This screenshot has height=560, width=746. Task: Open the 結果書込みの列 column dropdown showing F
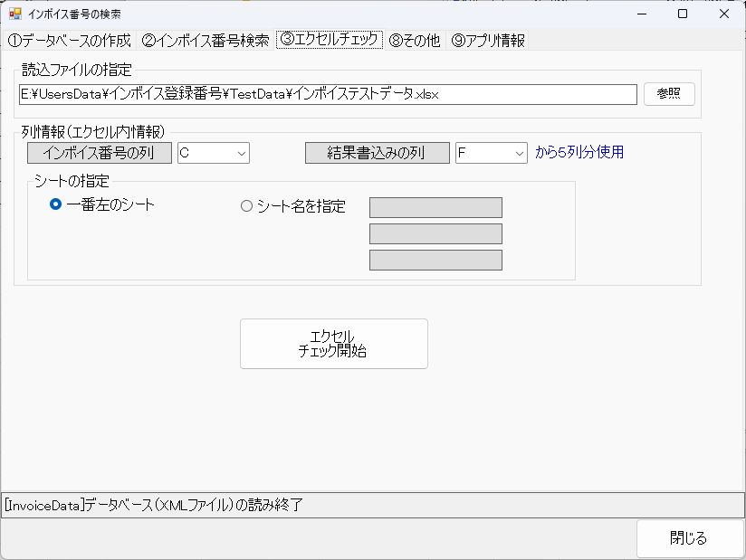[491, 153]
